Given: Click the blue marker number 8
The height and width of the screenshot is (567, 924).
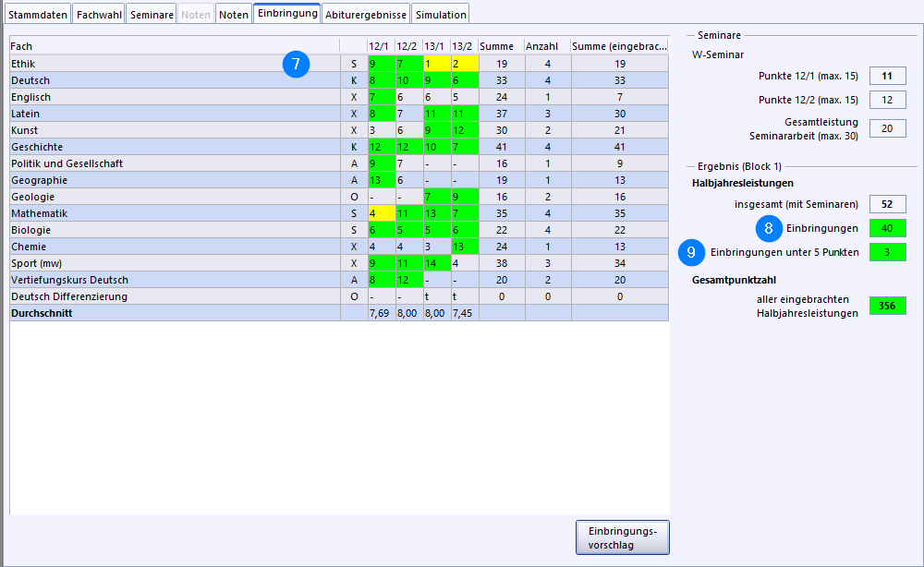Looking at the screenshot, I should click(x=769, y=227).
